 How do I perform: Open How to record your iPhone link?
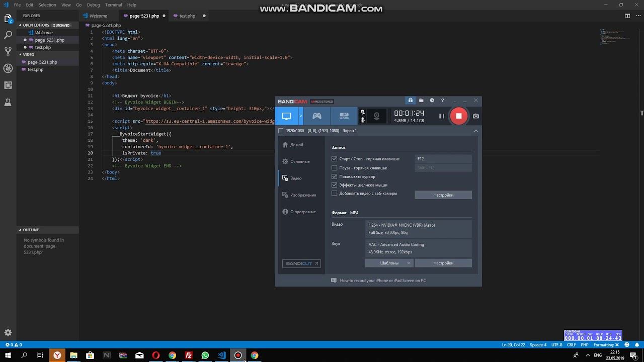(x=383, y=281)
